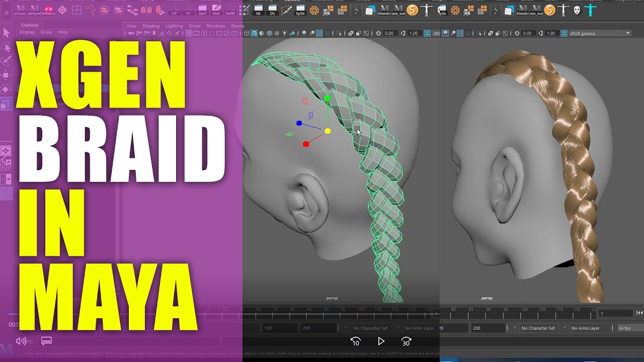Click the FT shelf button
The image size is (644, 362).
[188, 10]
